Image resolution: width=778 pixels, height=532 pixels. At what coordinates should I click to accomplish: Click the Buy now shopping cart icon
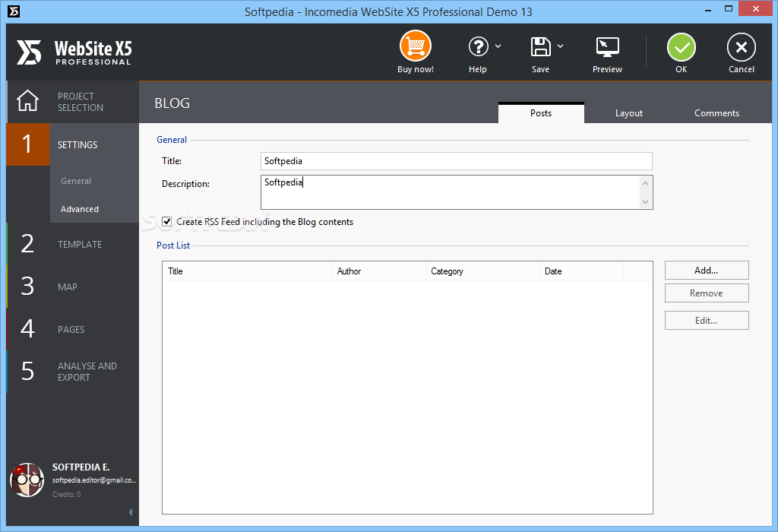click(416, 46)
